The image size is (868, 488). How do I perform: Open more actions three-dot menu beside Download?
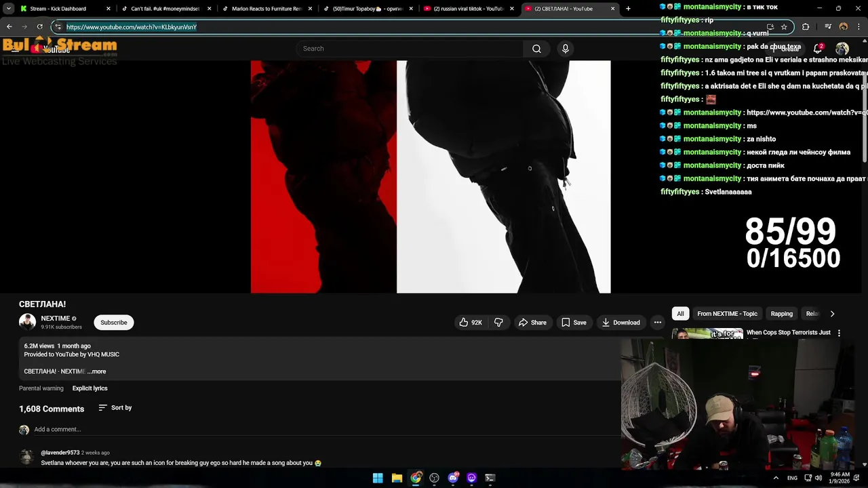pyautogui.click(x=657, y=323)
